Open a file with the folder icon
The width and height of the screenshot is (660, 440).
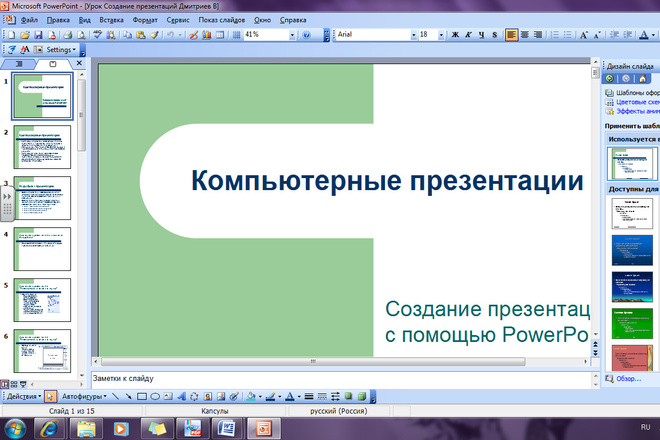[25, 35]
